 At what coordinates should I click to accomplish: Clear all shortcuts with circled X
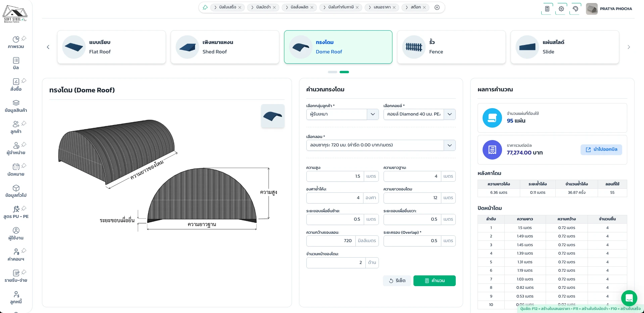point(437,7)
